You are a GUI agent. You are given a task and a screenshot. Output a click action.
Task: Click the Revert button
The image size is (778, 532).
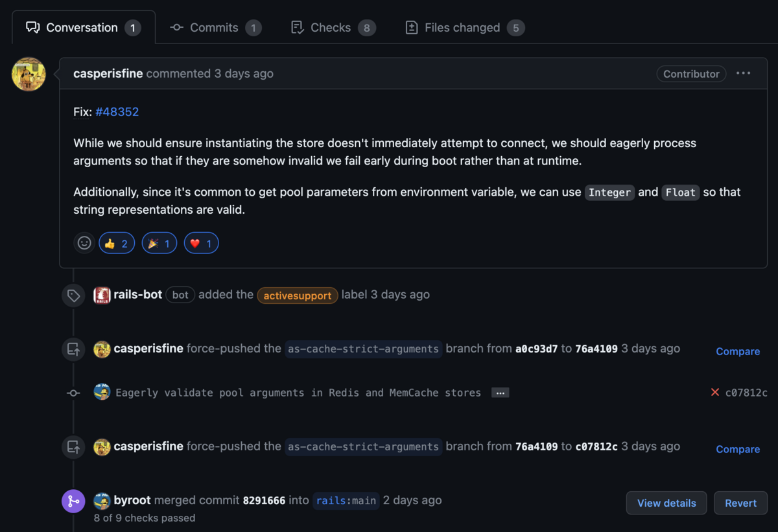pyautogui.click(x=740, y=503)
